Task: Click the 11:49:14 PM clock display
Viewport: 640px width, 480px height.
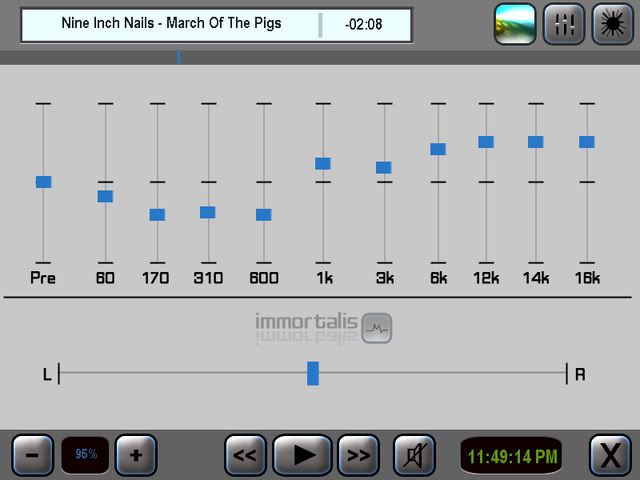Action: pyautogui.click(x=513, y=456)
